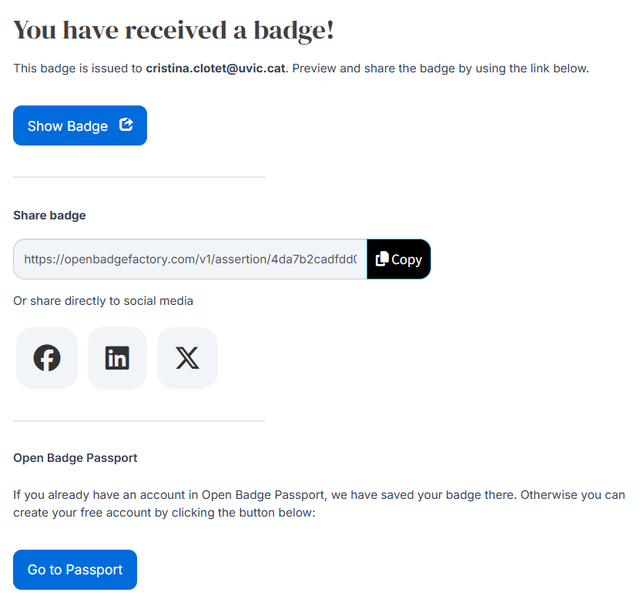Click the divider line above Open Badge Passport
643x599 pixels.
139,421
